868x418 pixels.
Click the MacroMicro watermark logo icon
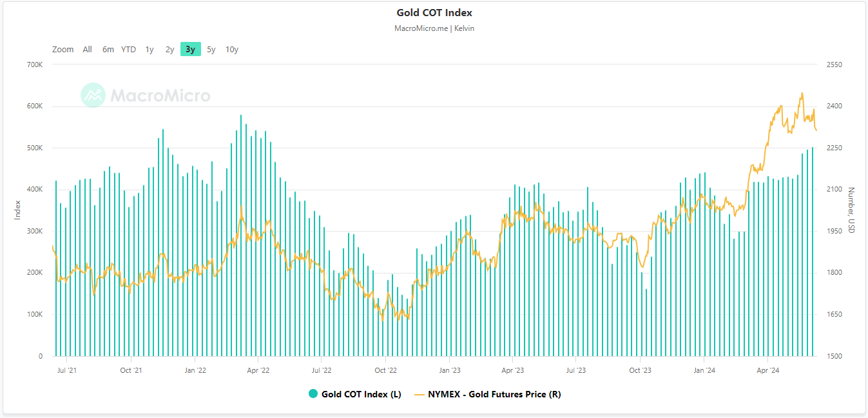click(x=93, y=95)
